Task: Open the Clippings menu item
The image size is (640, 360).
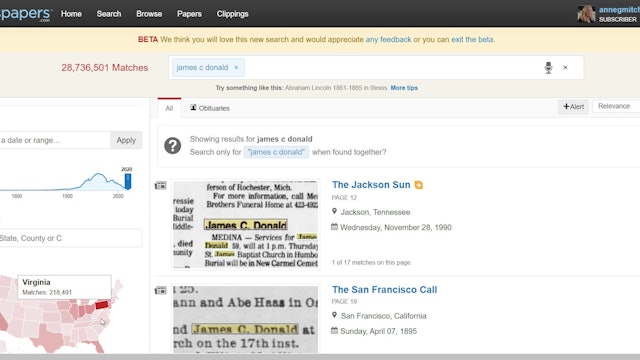Action: point(232,14)
